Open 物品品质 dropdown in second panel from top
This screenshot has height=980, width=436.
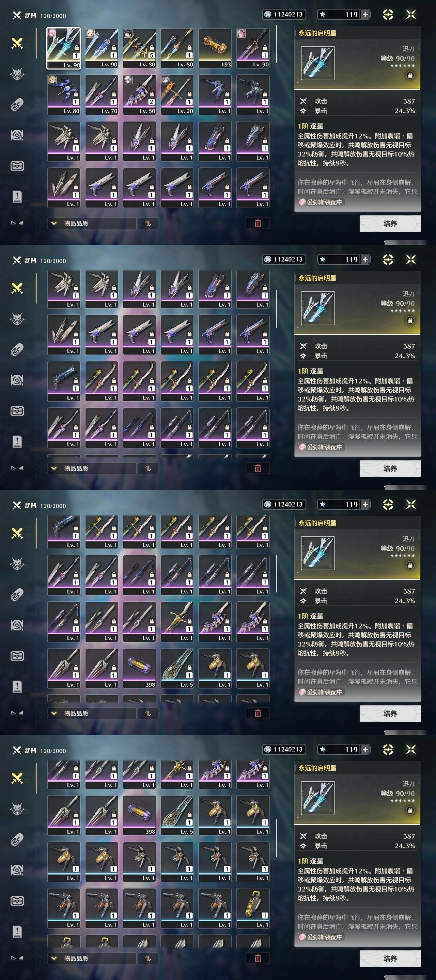coord(92,468)
